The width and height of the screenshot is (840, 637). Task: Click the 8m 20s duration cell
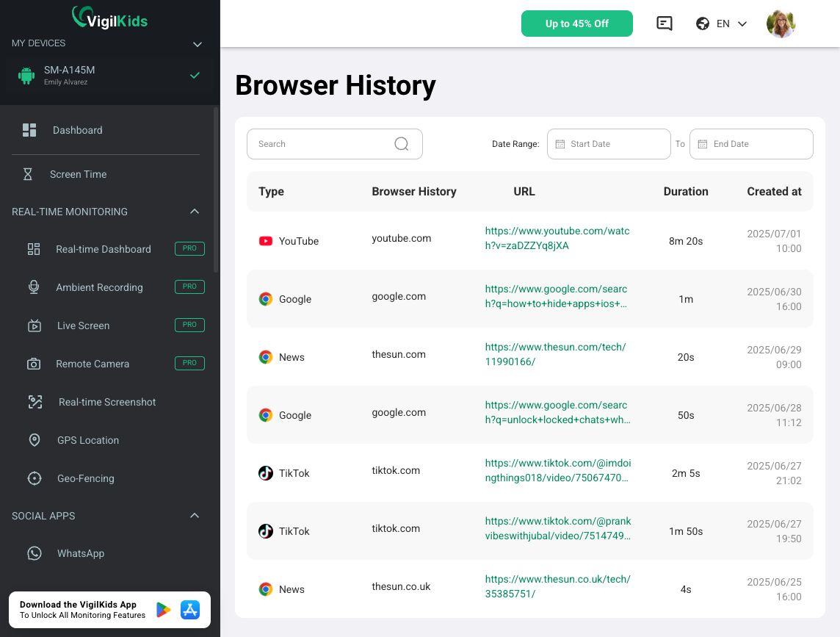click(686, 241)
